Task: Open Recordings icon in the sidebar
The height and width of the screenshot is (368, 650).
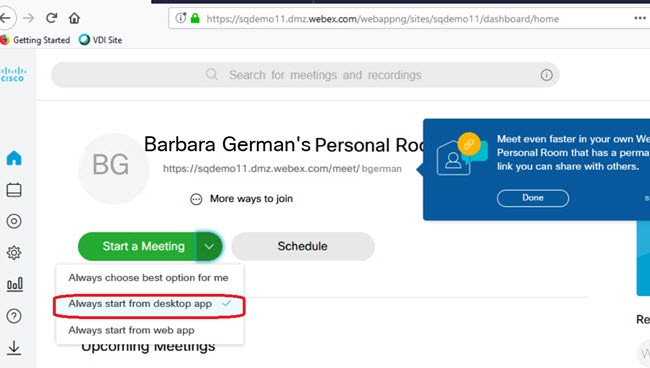Action: pos(14,221)
